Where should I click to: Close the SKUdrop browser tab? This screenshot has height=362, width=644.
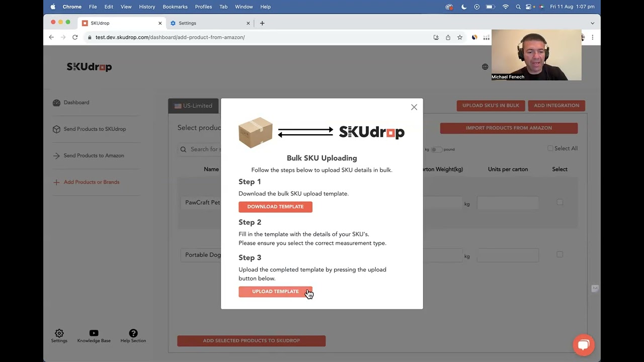(160, 23)
